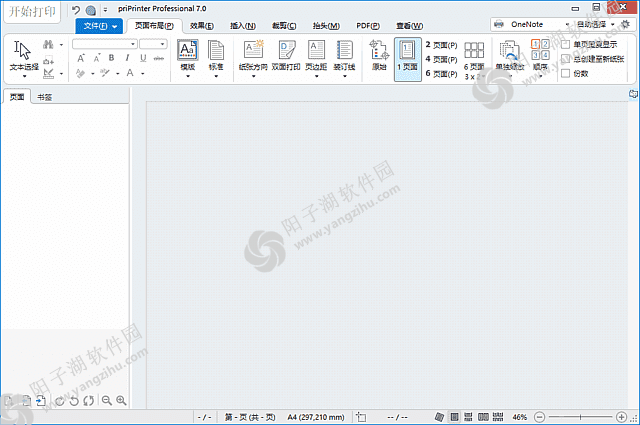This screenshot has height=425, width=640.
Task: Click the decrease font size icon
Action: 96,58
